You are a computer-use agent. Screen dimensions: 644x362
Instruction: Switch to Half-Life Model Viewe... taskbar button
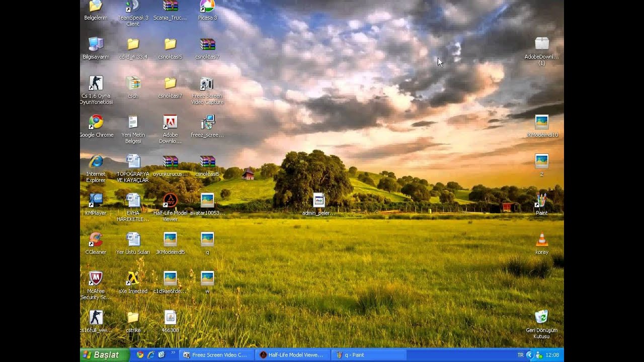pos(292,355)
